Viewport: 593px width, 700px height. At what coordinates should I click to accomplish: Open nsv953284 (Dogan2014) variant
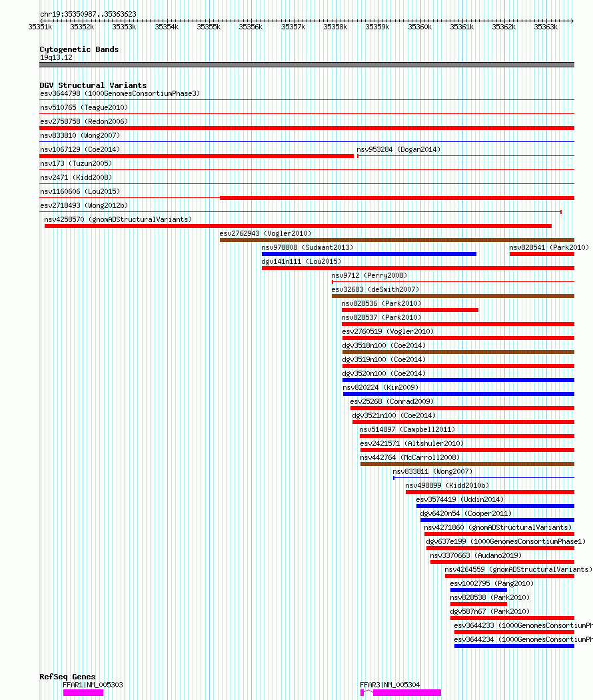click(x=398, y=149)
